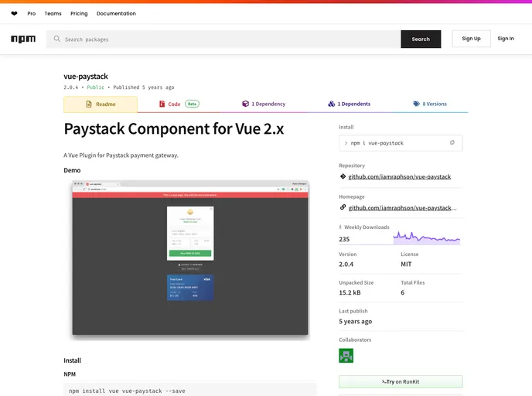Image resolution: width=532 pixels, height=396 pixels.
Task: Open the 1 Dependency tab
Action: click(x=264, y=104)
